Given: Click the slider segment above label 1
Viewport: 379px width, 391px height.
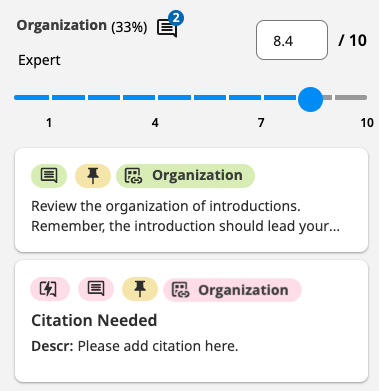Looking at the screenshot, I should click(32, 98).
